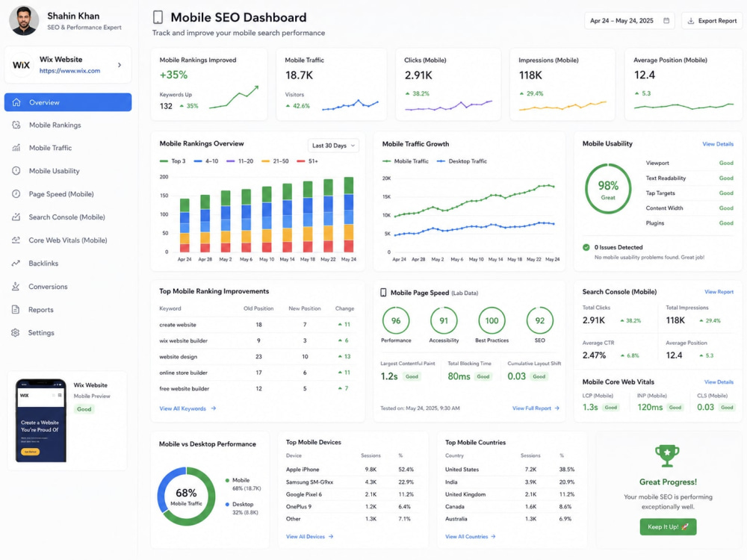This screenshot has height=560, width=747.
Task: Toggle the 21–50 legend series
Action: (275, 161)
